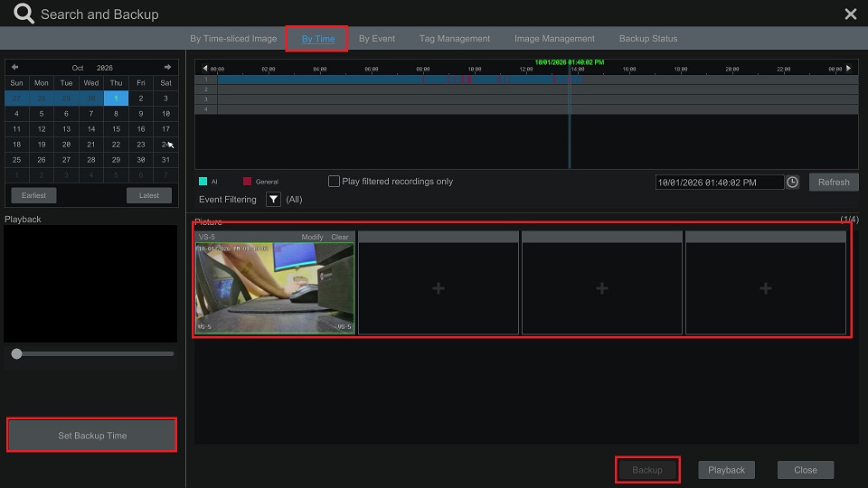868x488 pixels.
Task: Select timeline channel row 3
Action: (x=526, y=99)
